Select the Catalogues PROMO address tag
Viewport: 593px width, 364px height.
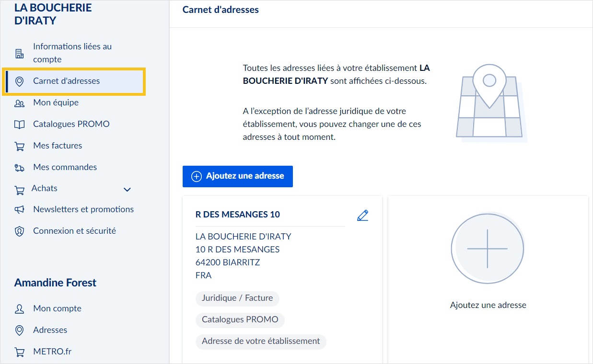pyautogui.click(x=240, y=319)
